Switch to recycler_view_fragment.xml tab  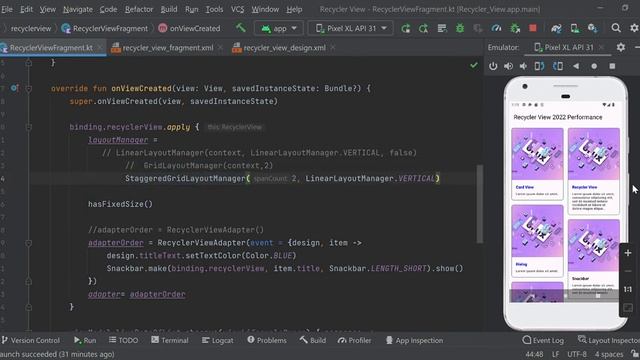coord(167,48)
